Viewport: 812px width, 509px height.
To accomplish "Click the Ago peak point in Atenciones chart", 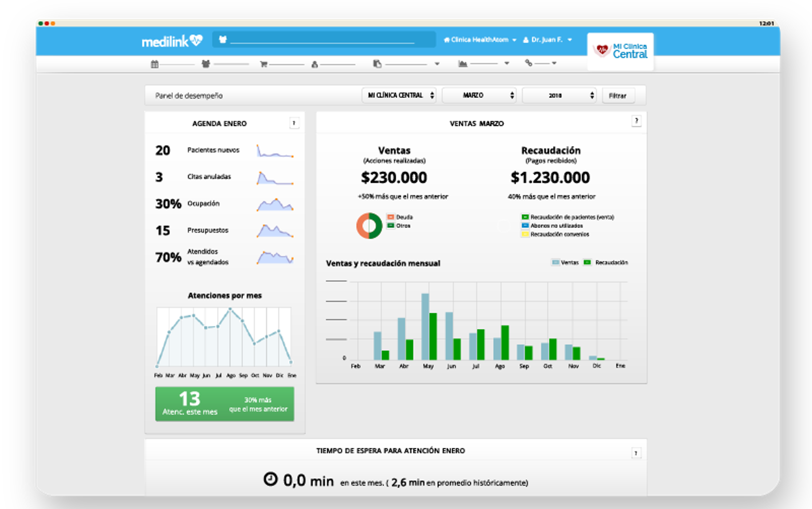I will click(x=230, y=309).
